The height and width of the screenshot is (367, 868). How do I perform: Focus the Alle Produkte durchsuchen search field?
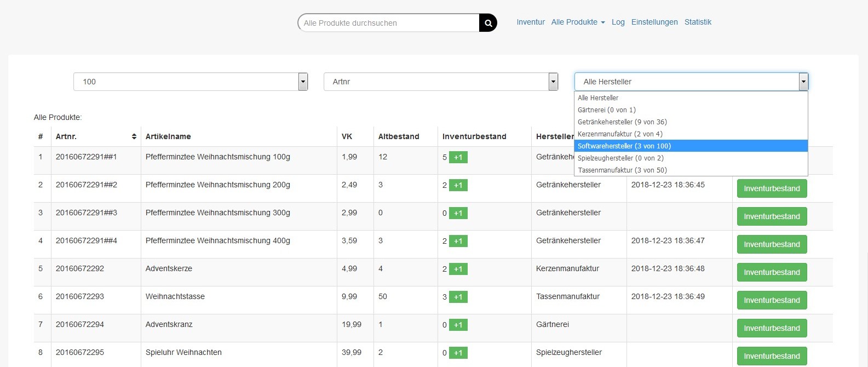pyautogui.click(x=389, y=23)
